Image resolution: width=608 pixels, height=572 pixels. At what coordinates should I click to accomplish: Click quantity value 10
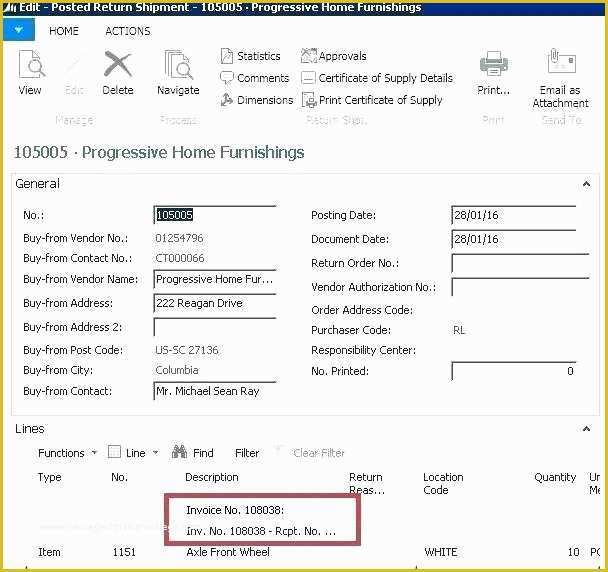point(573,552)
